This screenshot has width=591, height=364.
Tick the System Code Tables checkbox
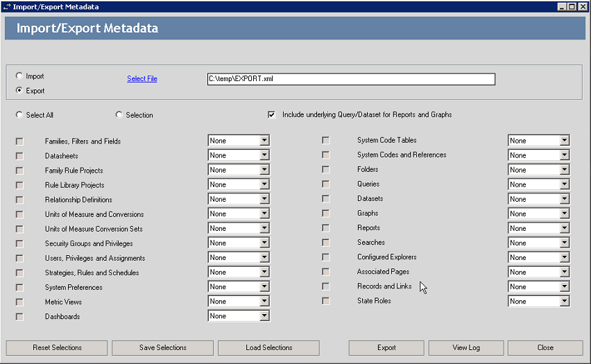(326, 140)
